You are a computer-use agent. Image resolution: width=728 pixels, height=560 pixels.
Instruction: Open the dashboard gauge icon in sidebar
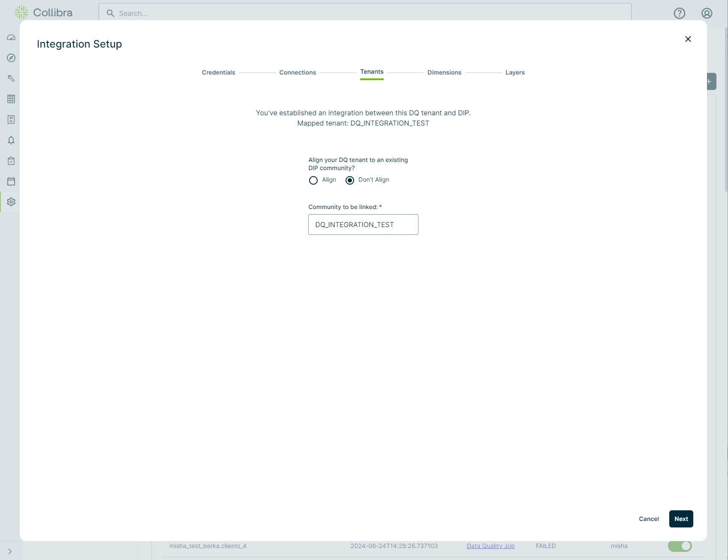tap(11, 37)
